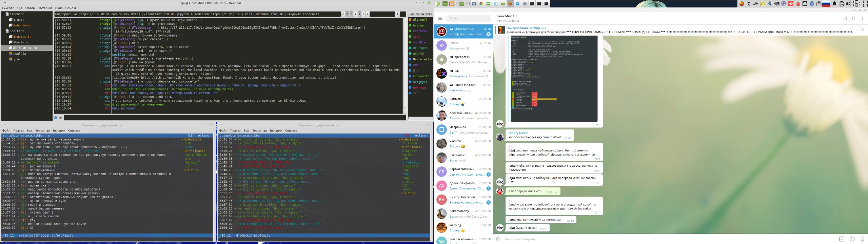Open the Firefox launcher dropdown arrow

coord(456,4)
